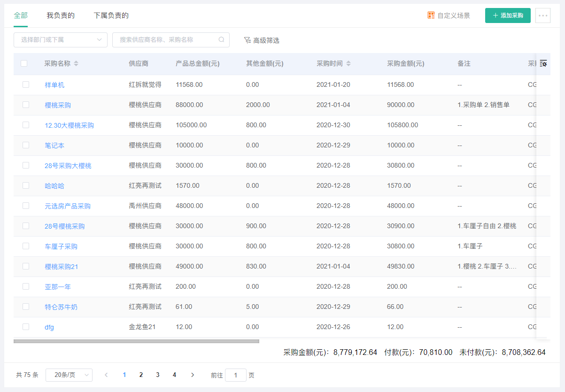Go to page 3
Viewport: 565px width, 392px height.
158,375
